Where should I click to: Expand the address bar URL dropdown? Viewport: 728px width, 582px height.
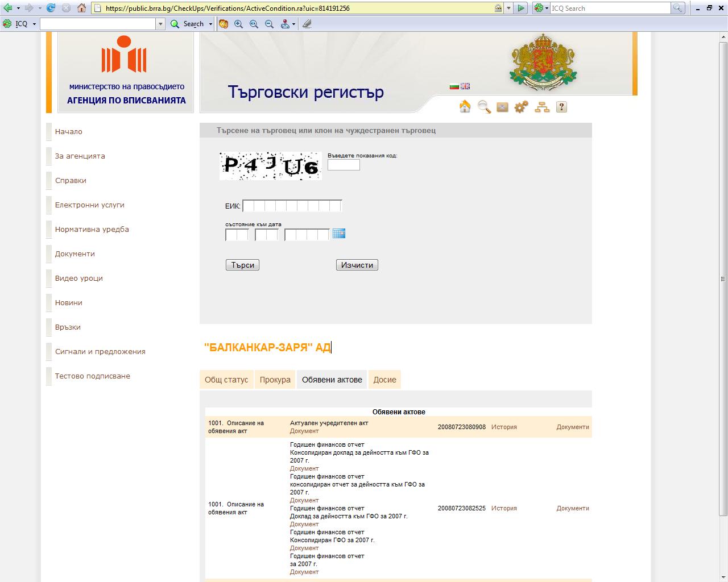510,8
